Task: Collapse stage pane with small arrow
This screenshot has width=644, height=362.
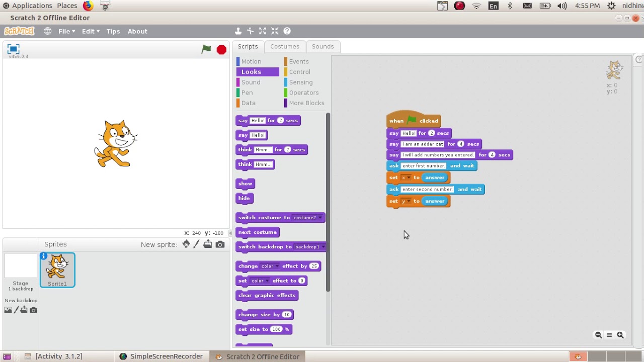Action: [x=230, y=233]
